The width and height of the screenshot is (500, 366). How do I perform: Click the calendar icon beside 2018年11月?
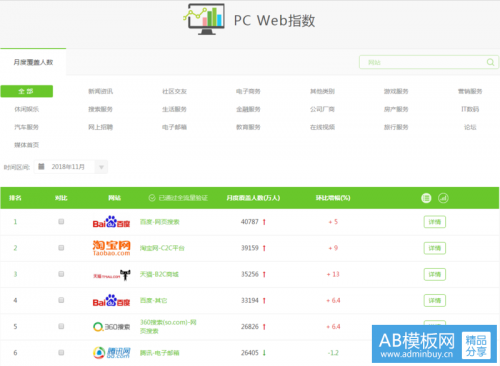(x=41, y=166)
